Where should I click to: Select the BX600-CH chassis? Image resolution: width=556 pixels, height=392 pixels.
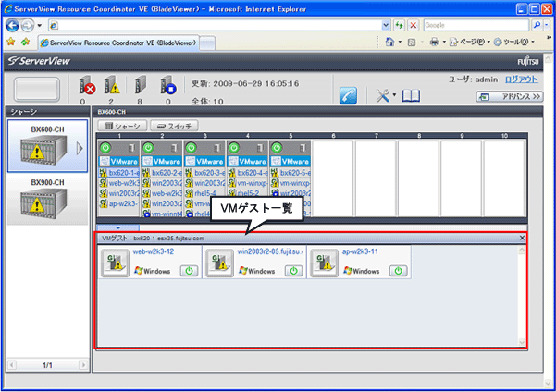[47, 146]
